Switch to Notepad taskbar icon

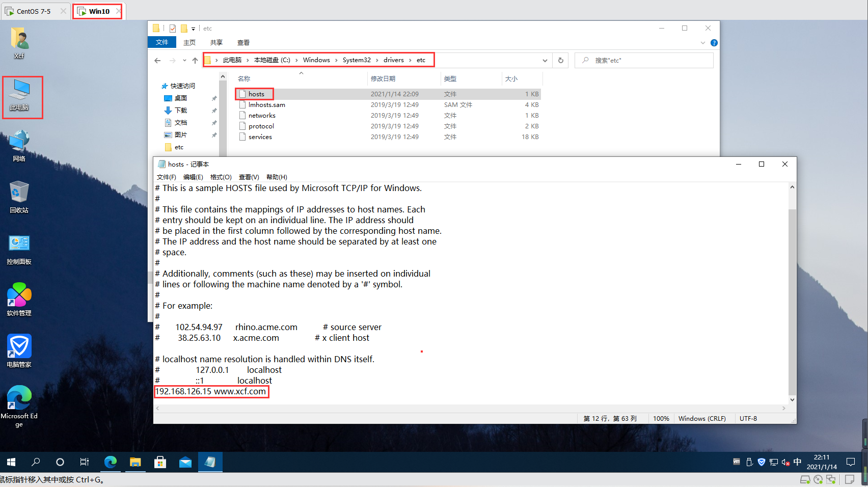(x=210, y=462)
